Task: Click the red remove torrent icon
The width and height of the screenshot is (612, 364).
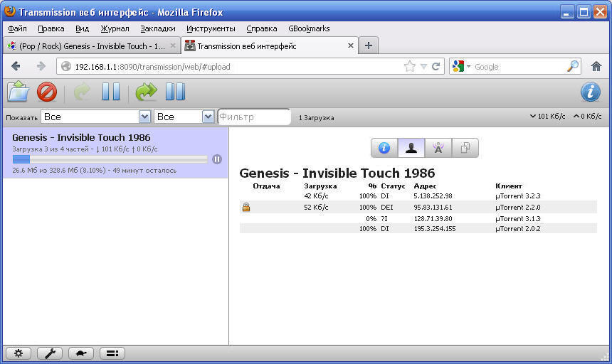Action: tap(47, 92)
